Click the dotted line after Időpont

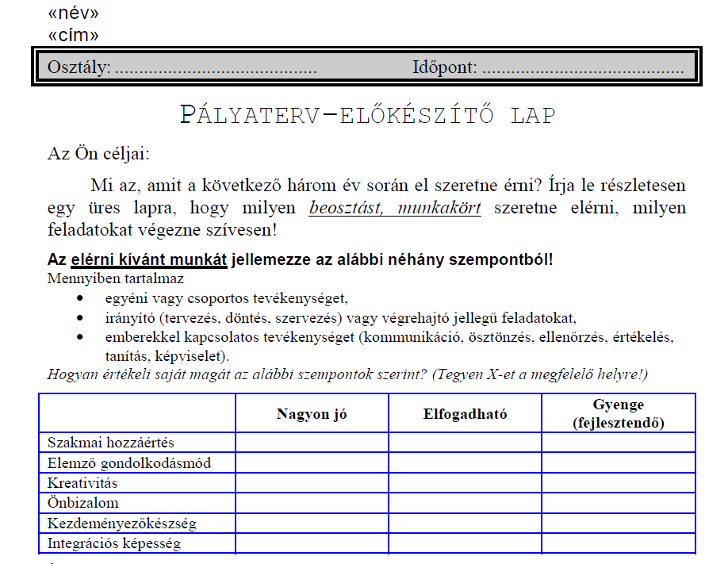pyautogui.click(x=582, y=68)
